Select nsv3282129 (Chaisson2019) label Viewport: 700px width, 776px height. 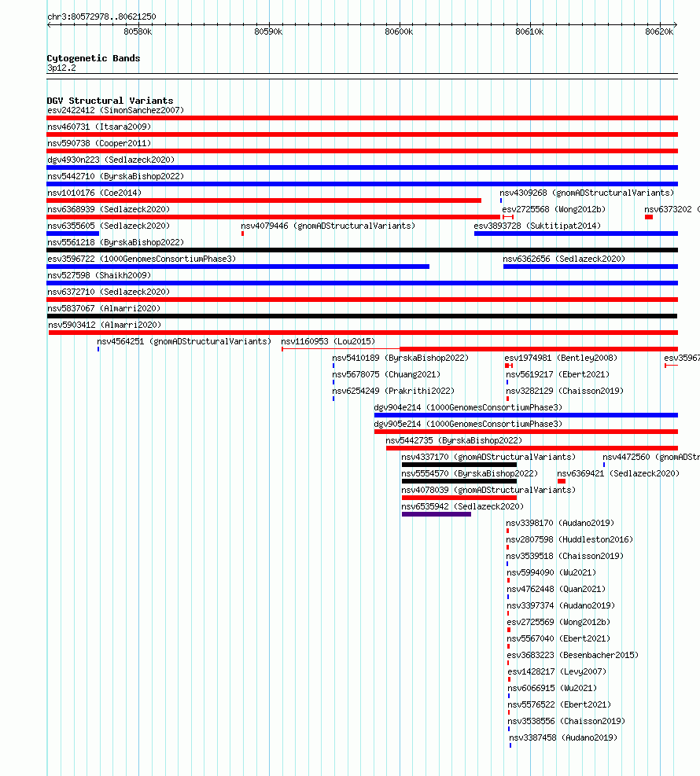[565, 391]
